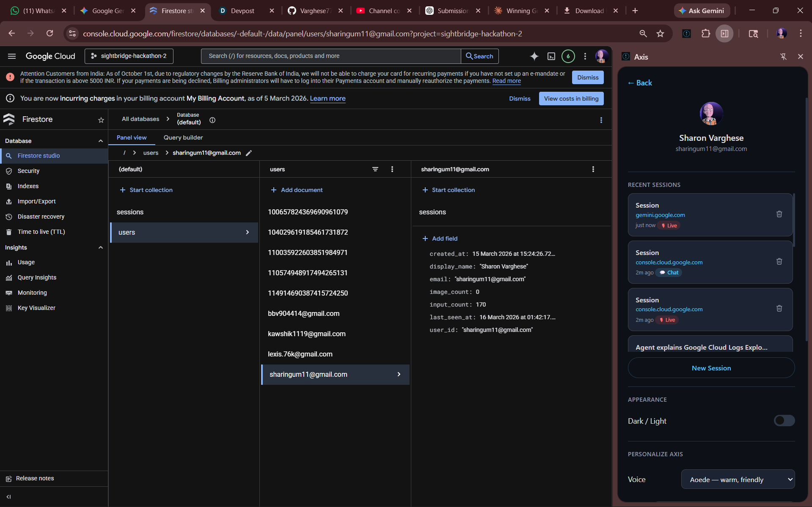Click the Chrome profile avatar
This screenshot has width=812, height=507.
tap(782, 33)
